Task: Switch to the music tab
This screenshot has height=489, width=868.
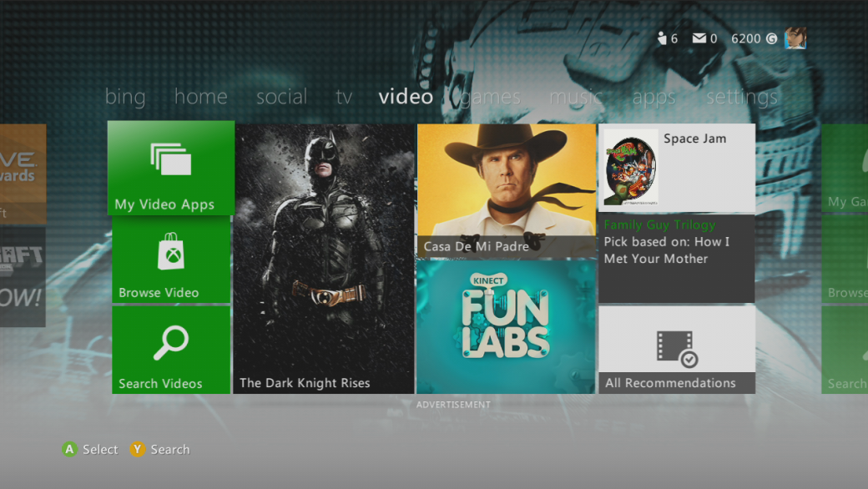Action: [x=576, y=97]
